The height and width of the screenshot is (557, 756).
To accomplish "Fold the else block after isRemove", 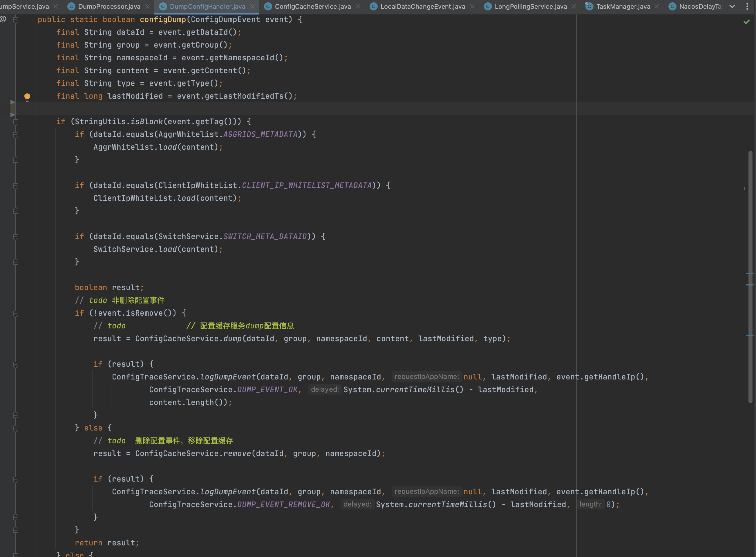I will [15, 428].
